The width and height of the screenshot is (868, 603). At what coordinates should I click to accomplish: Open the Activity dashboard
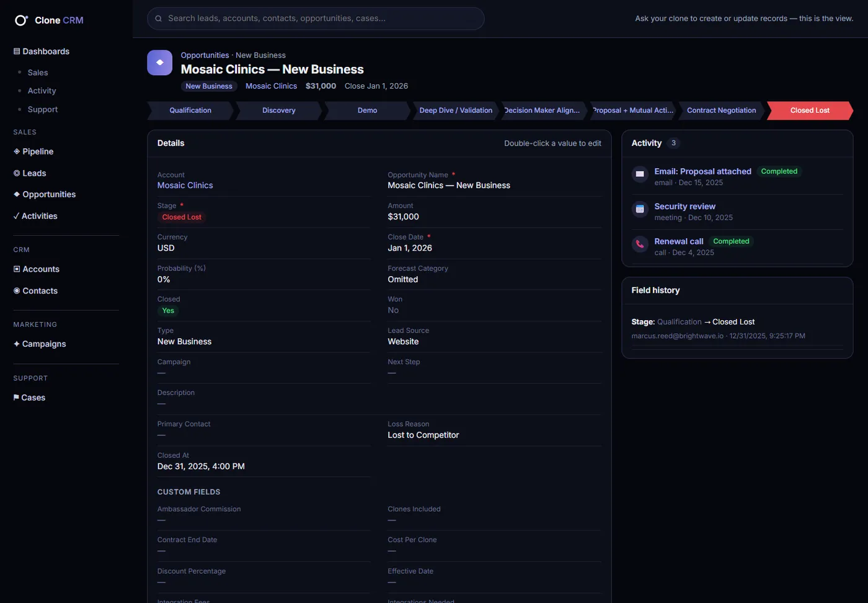pyautogui.click(x=42, y=91)
